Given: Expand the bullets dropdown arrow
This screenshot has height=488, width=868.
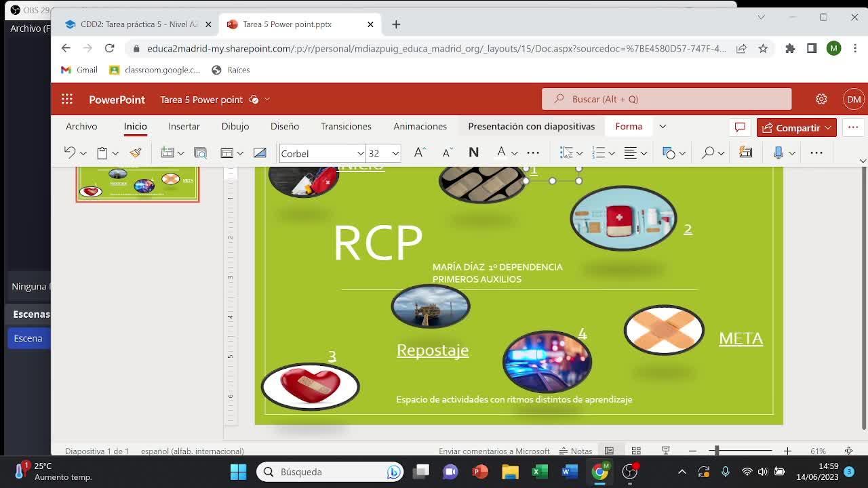Looking at the screenshot, I should tap(580, 153).
